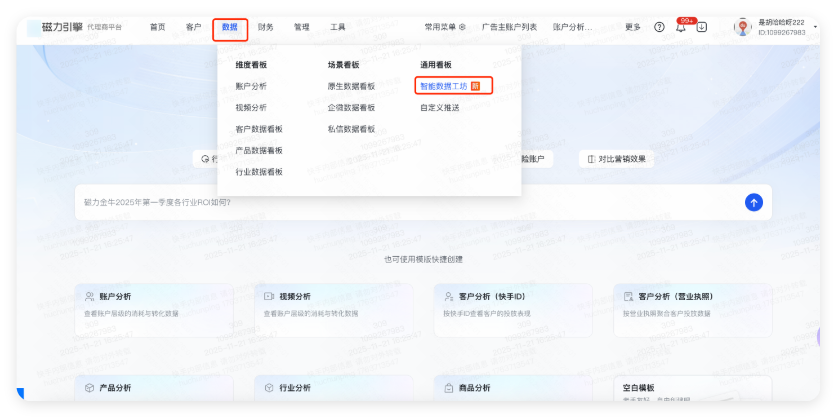Click the download center icon
This screenshot has height=417, width=836.
pos(702,27)
